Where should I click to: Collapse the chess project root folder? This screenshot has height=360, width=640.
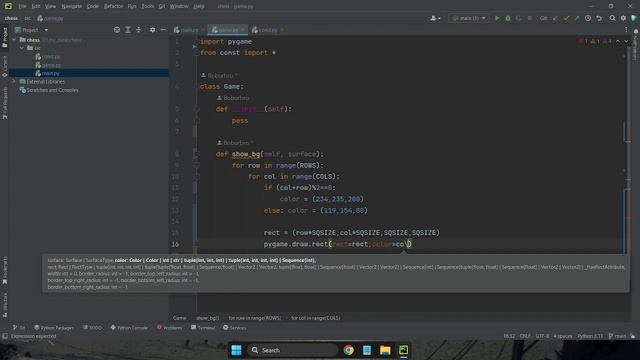pos(14,40)
